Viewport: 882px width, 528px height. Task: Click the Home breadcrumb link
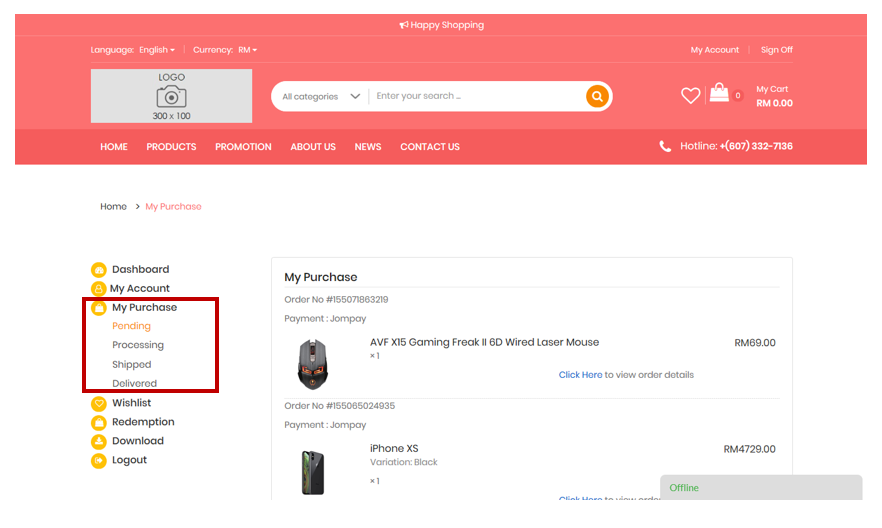click(x=113, y=207)
